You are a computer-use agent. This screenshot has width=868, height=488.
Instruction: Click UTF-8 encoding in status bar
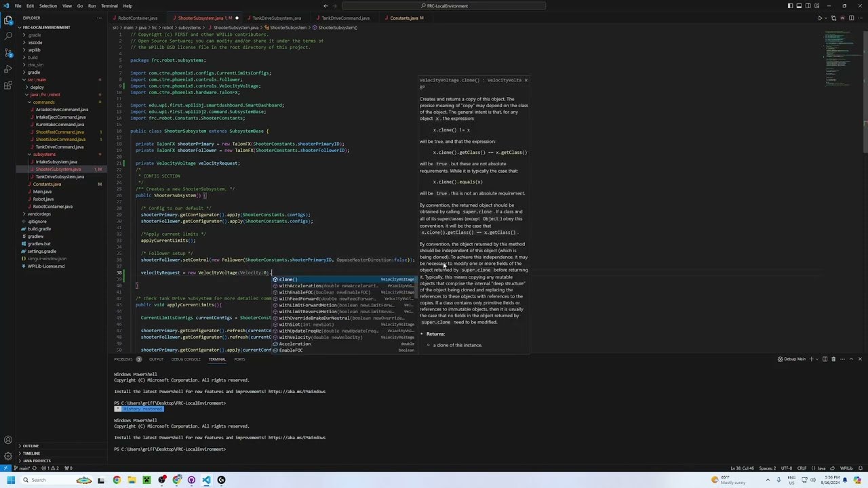(787, 468)
